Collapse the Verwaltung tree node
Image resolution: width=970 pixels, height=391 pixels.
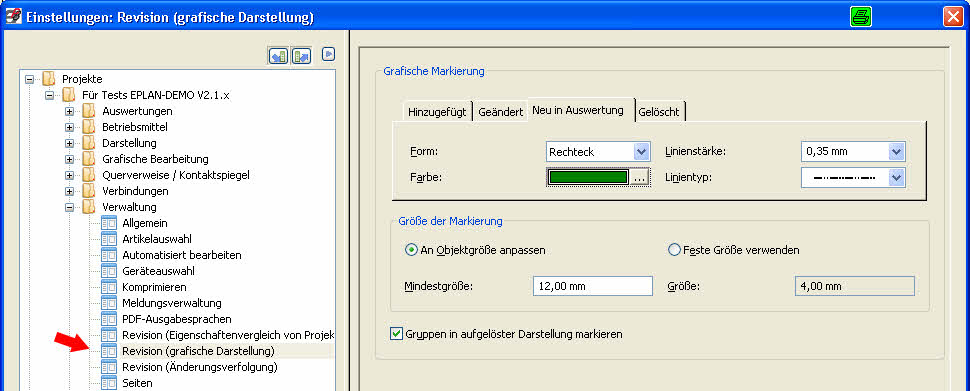pyautogui.click(x=69, y=207)
